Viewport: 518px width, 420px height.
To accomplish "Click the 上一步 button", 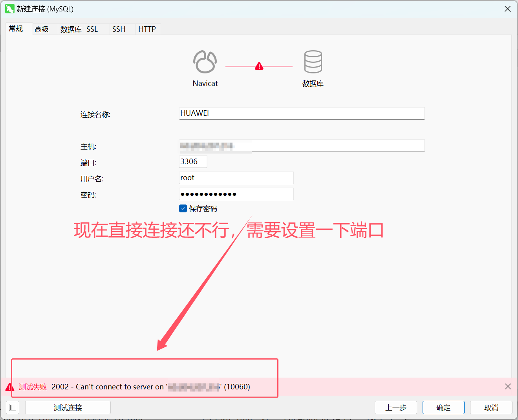I will 396,407.
